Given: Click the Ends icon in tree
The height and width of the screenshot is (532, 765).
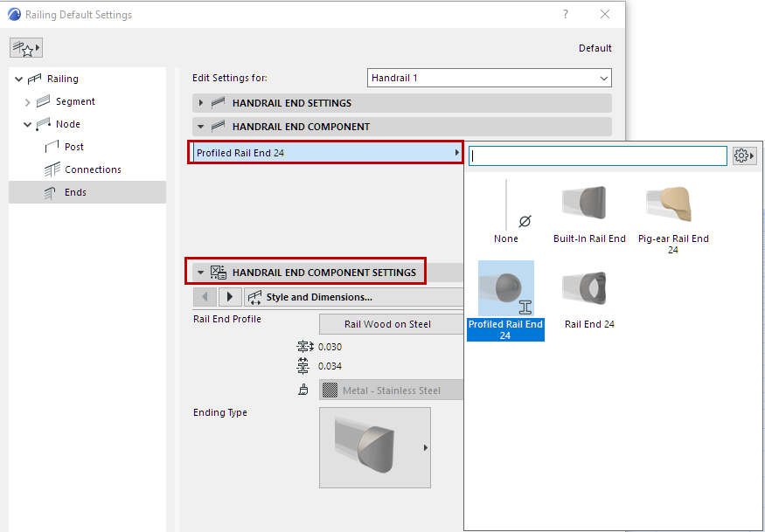Looking at the screenshot, I should pyautogui.click(x=51, y=192).
